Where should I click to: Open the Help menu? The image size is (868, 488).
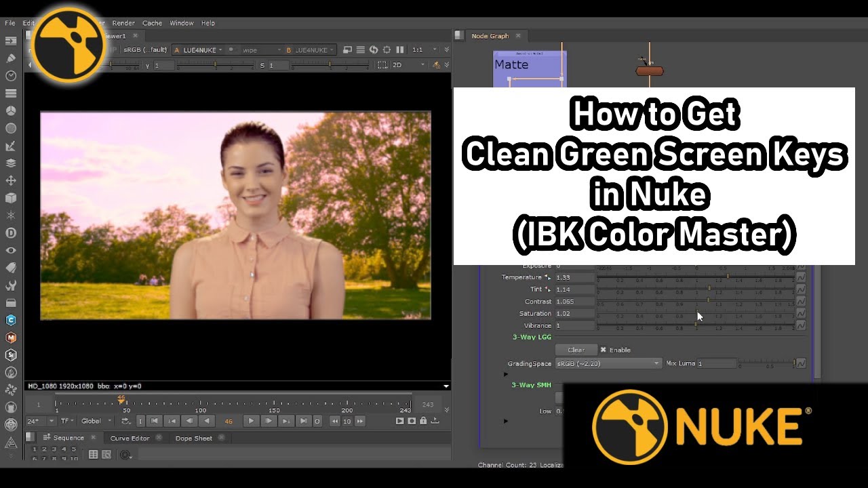point(208,23)
